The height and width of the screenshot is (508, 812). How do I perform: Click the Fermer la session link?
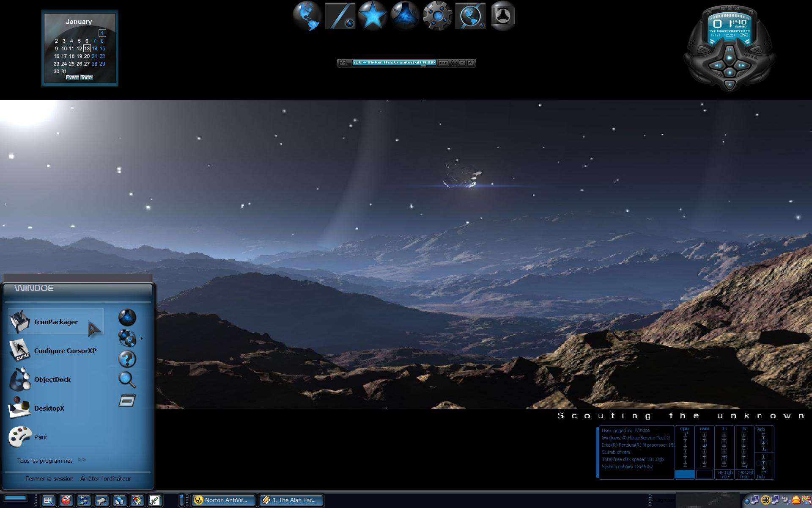(49, 479)
